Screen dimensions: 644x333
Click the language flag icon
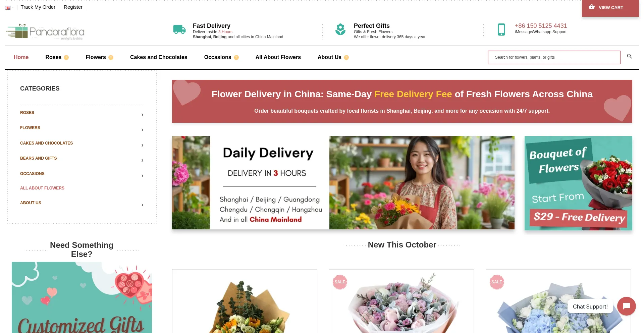(x=8, y=8)
